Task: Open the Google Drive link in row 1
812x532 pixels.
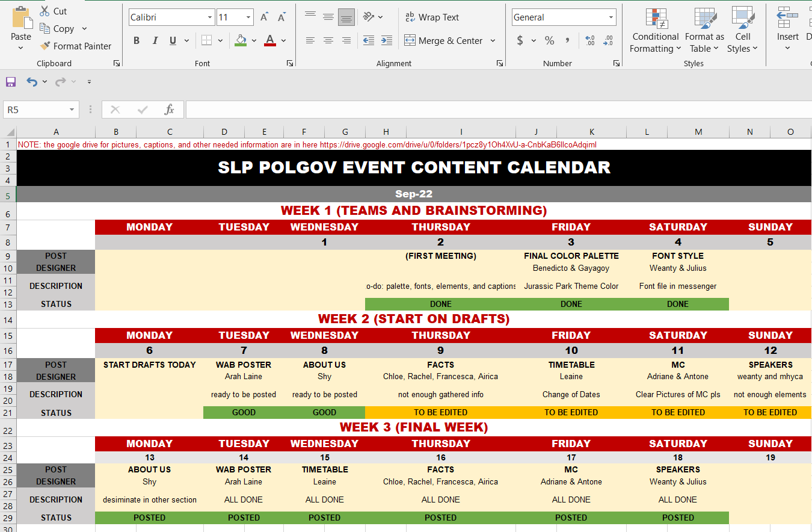Action: pos(458,144)
